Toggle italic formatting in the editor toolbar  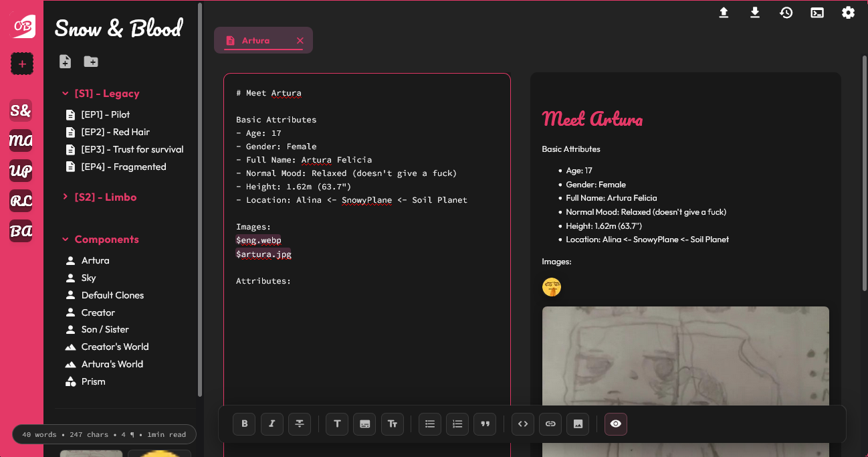[272, 424]
